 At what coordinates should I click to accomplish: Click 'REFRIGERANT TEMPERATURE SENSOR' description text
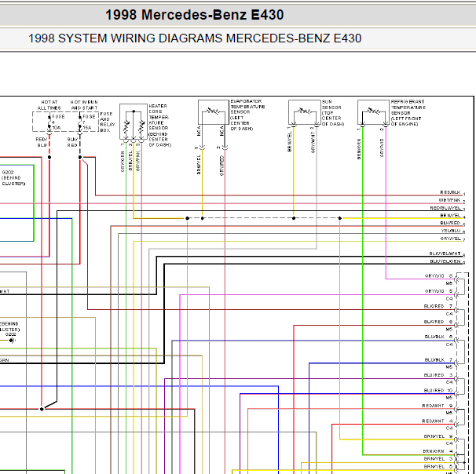(408, 113)
